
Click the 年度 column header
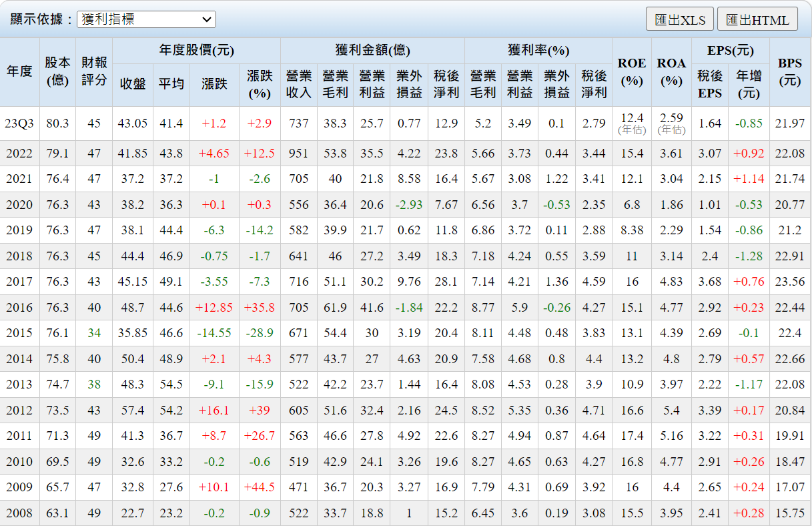coord(19,71)
